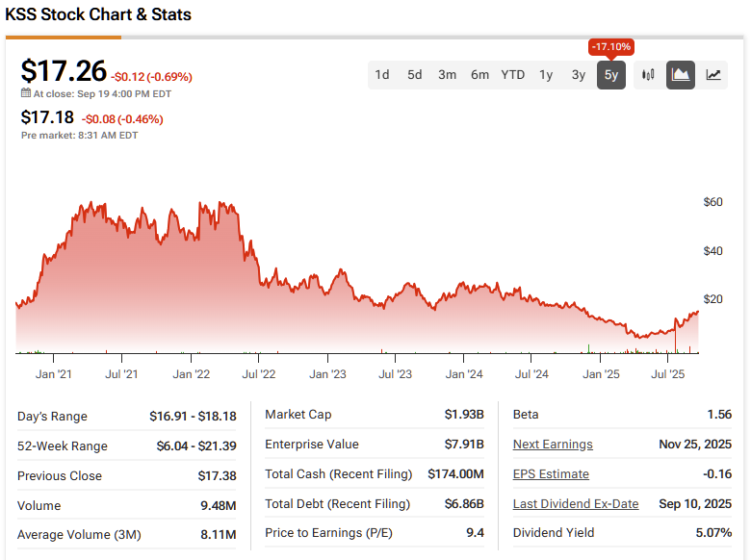
Task: Select the 1d time range
Action: [x=381, y=75]
